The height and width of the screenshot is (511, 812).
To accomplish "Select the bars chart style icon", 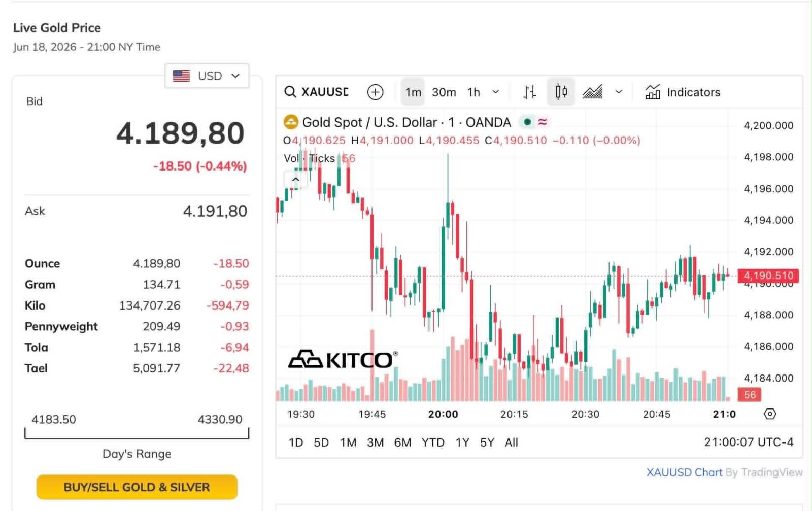I will pos(529,92).
